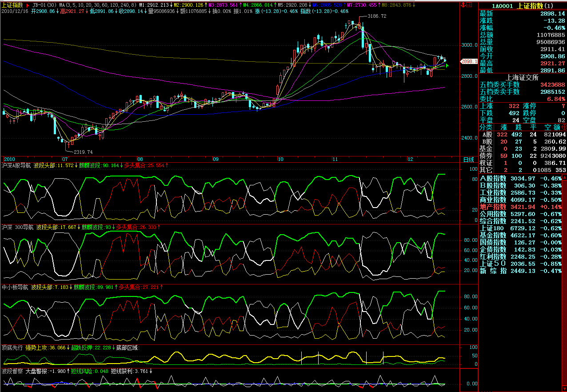Screen dimensions: 567x392
Task: Click the 2898.1 current price tag on the axis
Action: pyautogui.click(x=469, y=61)
